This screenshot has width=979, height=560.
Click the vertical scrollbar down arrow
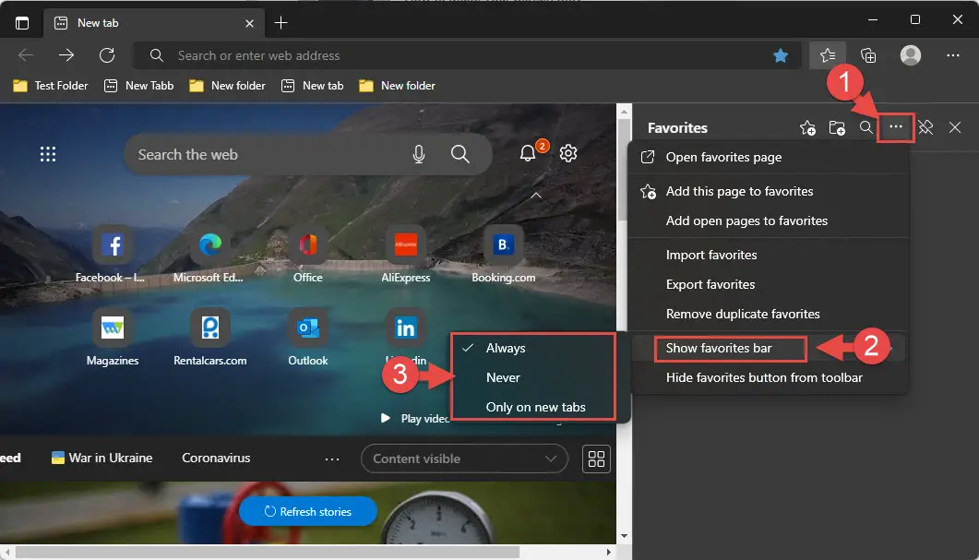(624, 536)
